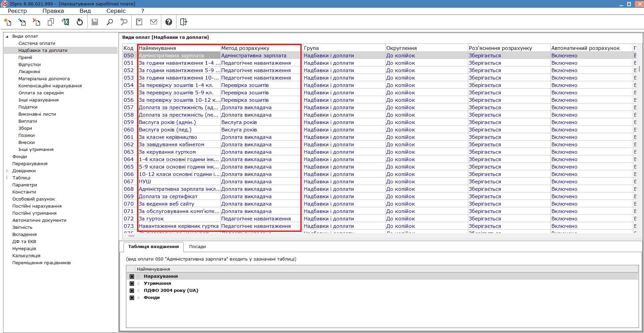Viewport: 644px width, 333px height.
Task: Collapse the Види оплат tree node
Action: 7,36
